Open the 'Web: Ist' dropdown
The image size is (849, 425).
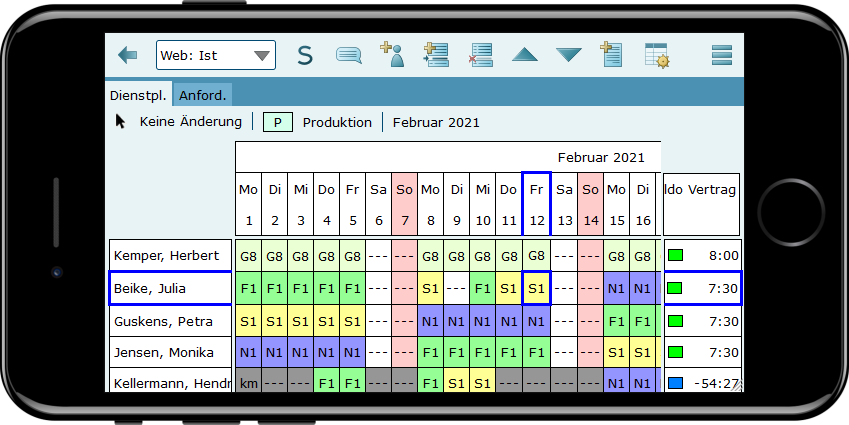(215, 55)
